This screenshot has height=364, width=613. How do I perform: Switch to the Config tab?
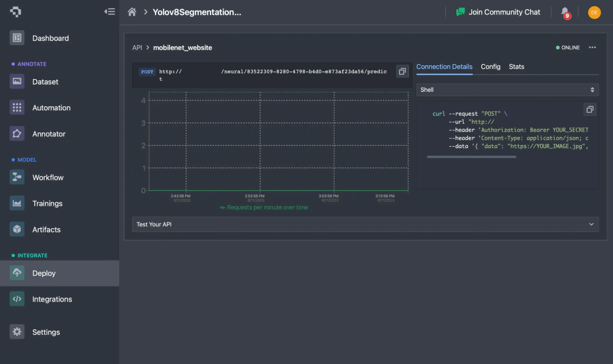(490, 66)
